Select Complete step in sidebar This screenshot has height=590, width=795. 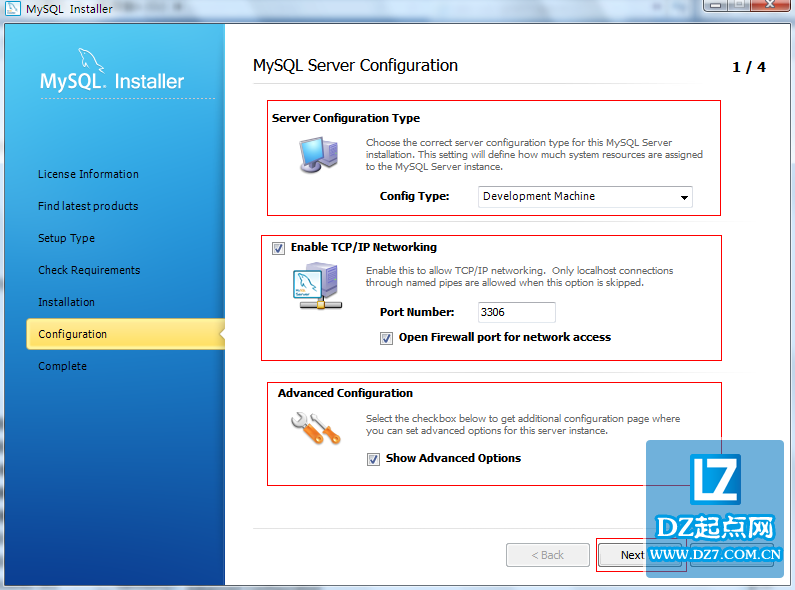[x=62, y=366]
